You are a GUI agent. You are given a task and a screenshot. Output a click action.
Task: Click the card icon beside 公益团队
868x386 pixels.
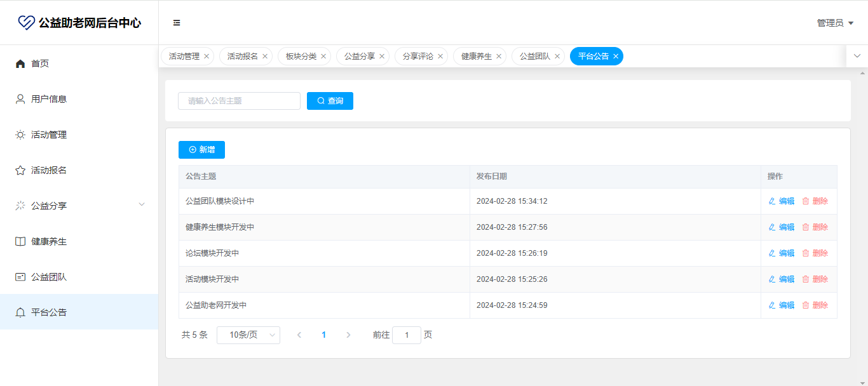pyautogui.click(x=20, y=277)
